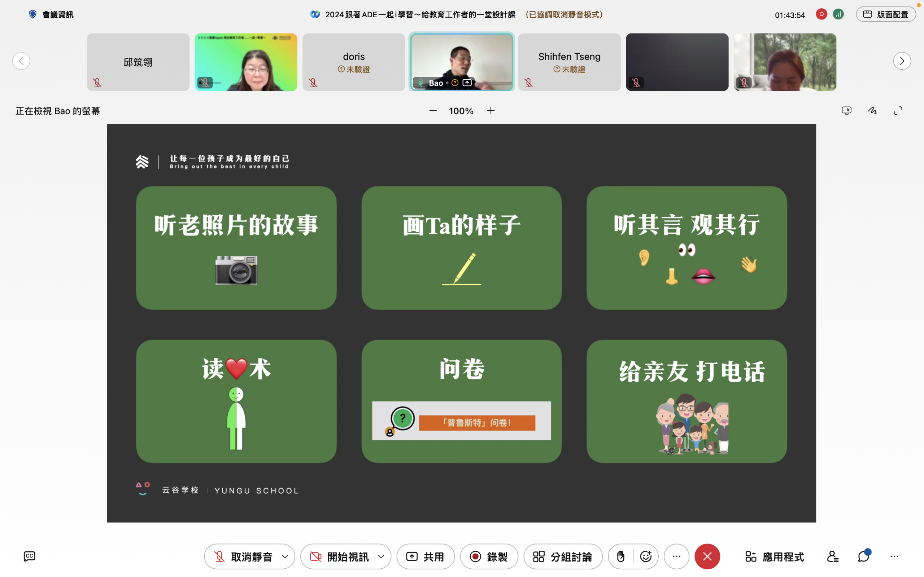Open more options in control bar
The width and height of the screenshot is (924, 577).
coord(676,556)
